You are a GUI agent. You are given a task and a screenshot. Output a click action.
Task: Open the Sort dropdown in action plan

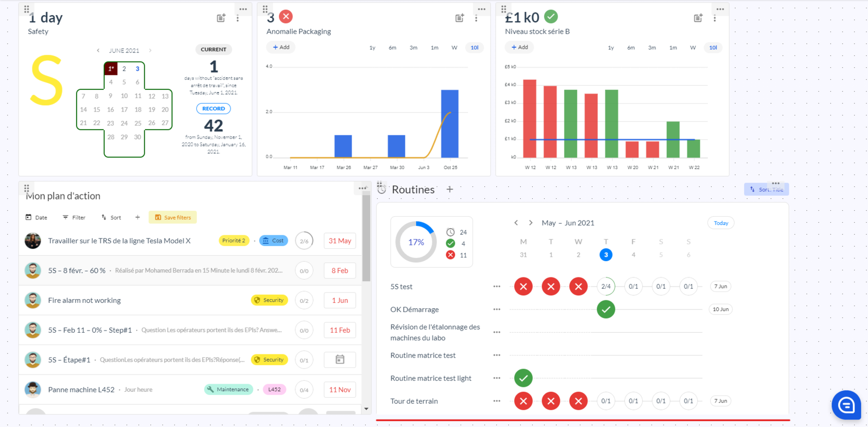pyautogui.click(x=111, y=217)
